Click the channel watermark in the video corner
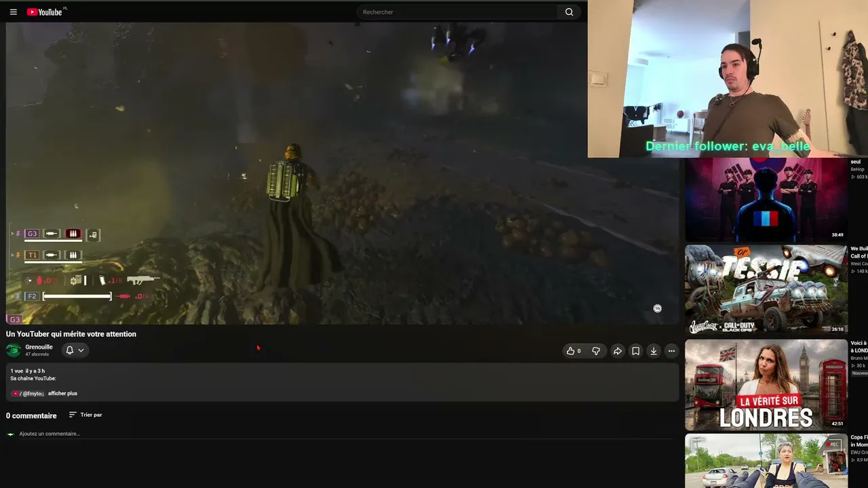 click(657, 308)
